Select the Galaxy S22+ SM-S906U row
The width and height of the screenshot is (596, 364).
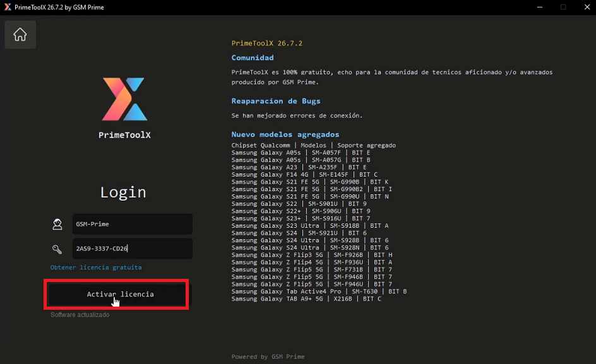click(x=301, y=211)
